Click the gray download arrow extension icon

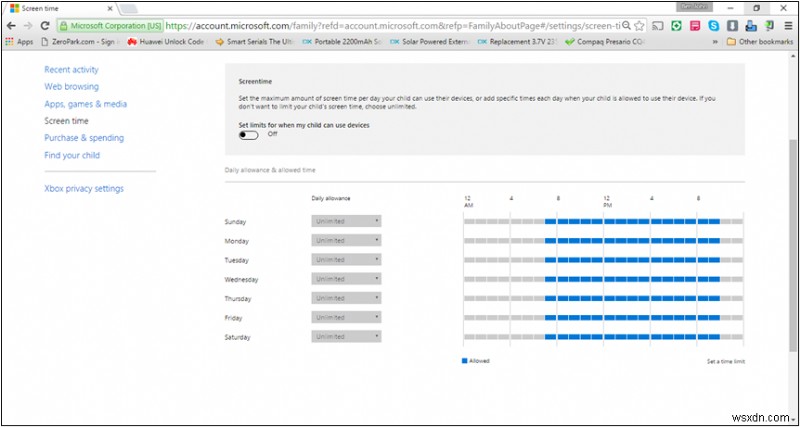[x=732, y=26]
